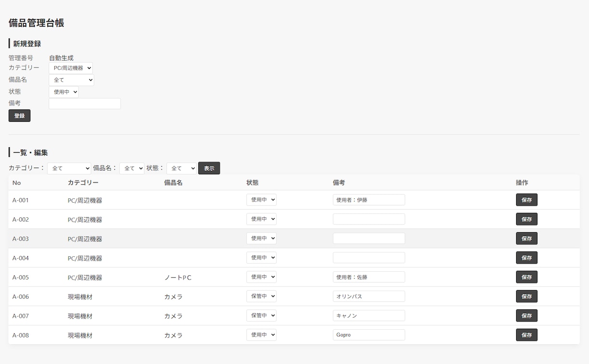Screen dimensions: 589x364
Task: Open the カテゴリー filter dropdown in 一覧・編集
Action: pos(69,168)
